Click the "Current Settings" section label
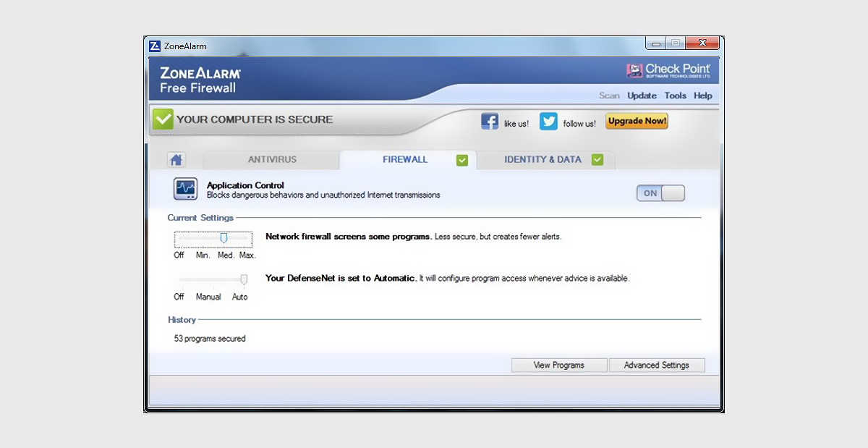Image resolution: width=868 pixels, height=448 pixels. [200, 218]
